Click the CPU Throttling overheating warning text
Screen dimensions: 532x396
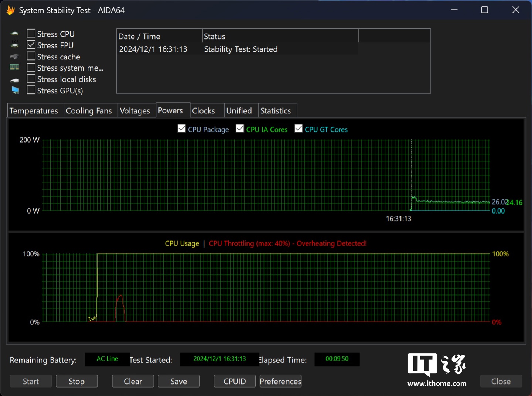coord(288,243)
